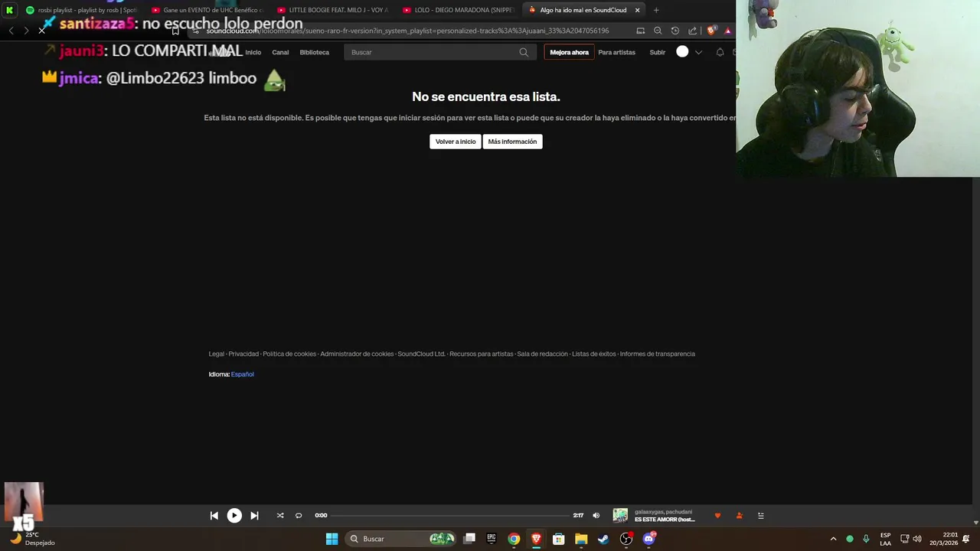Skip to the next track
This screenshot has height=551, width=980.
tap(254, 516)
